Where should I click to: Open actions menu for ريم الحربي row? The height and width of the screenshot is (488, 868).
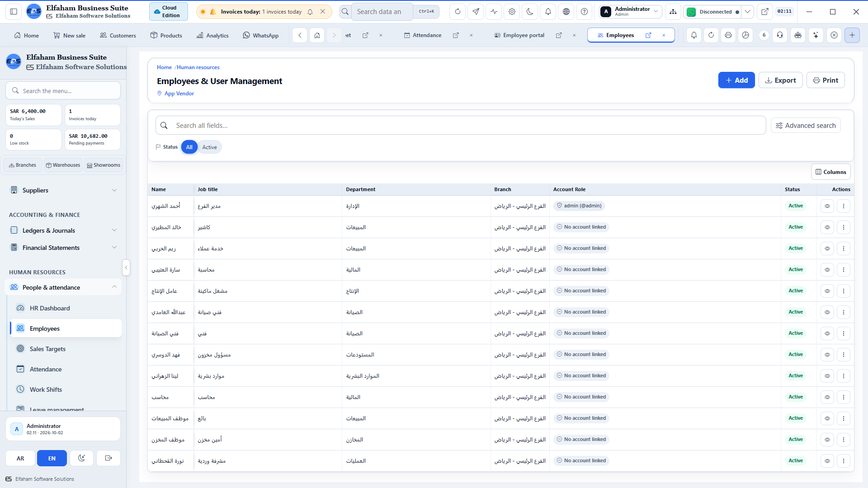coord(844,249)
